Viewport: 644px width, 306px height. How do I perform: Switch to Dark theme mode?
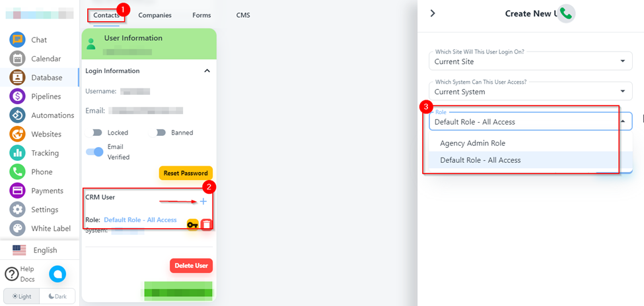tap(57, 296)
